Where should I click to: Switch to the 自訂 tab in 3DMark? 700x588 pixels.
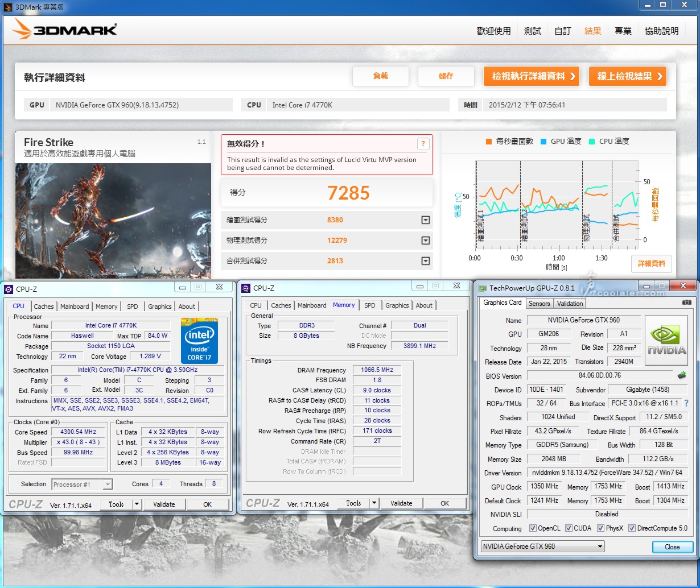coord(563,31)
